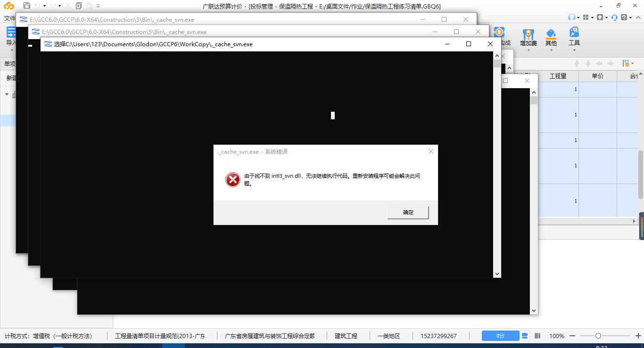This screenshot has height=348, width=644.
Task: Click the 单项 tab on left panel
Action: pos(9,64)
